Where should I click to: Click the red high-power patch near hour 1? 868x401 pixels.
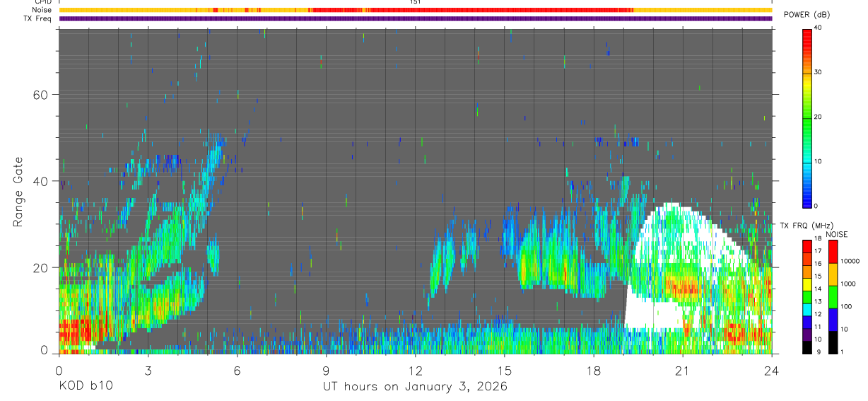pyautogui.click(x=81, y=329)
